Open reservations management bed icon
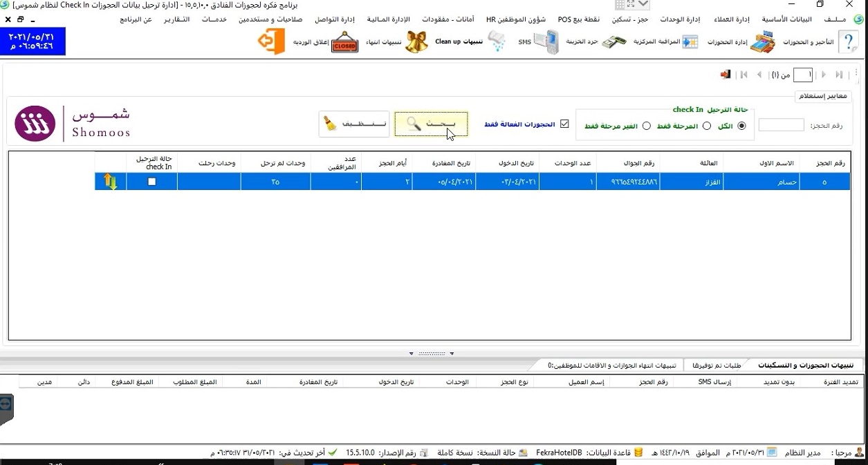Viewport: 868px width, 465px height. pyautogui.click(x=762, y=42)
